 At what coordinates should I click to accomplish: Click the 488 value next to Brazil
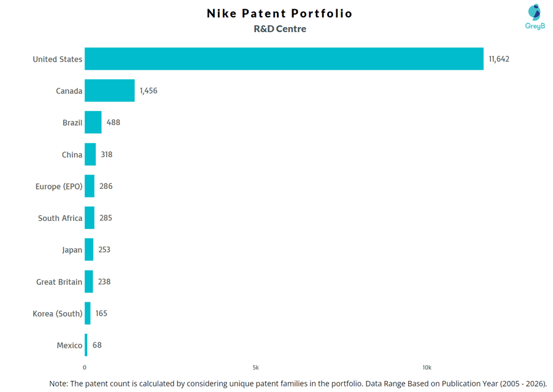tap(114, 123)
